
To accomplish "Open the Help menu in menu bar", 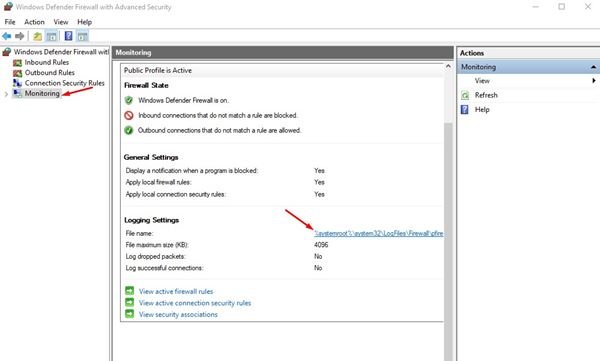I will click(x=85, y=22).
